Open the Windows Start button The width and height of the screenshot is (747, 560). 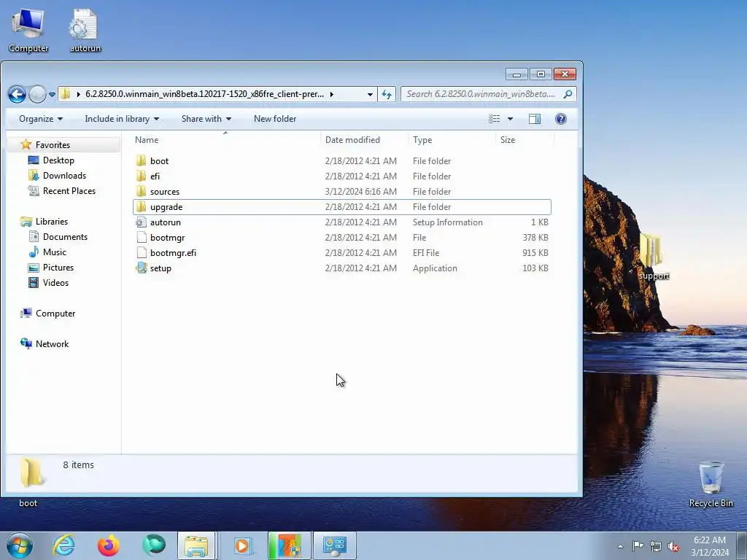(x=19, y=545)
